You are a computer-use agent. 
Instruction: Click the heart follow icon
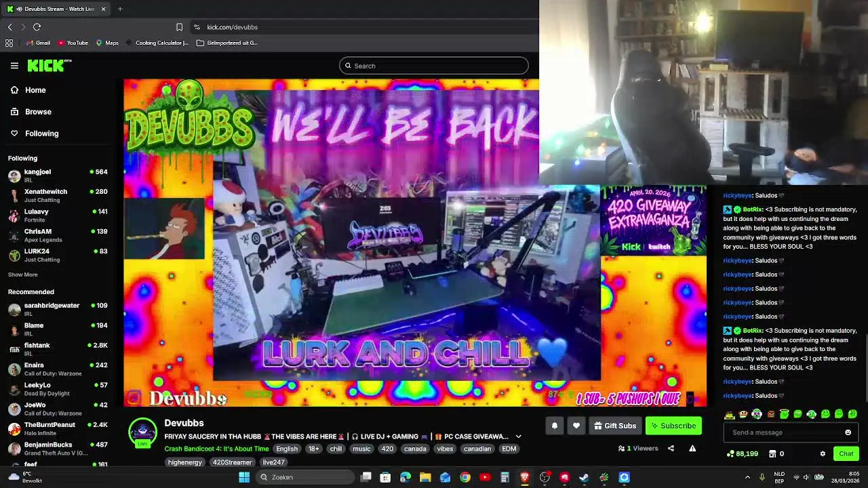(576, 426)
